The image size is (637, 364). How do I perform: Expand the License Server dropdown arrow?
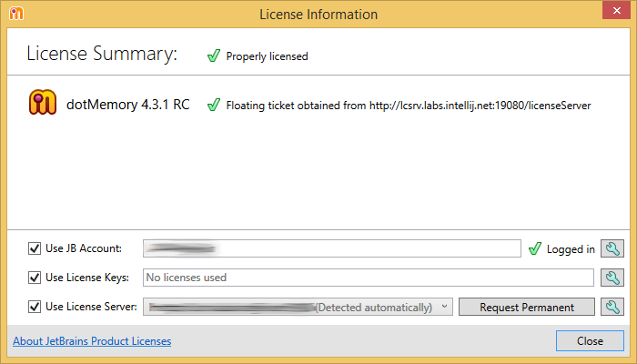(x=444, y=307)
